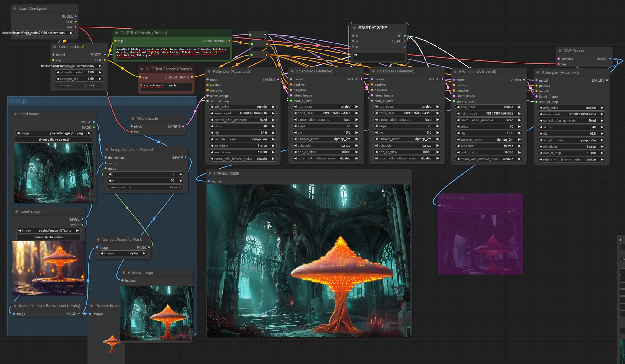Decrease x value arrow in ImageCompositeMasked
This screenshot has height=364, width=625.
[x=110, y=174]
